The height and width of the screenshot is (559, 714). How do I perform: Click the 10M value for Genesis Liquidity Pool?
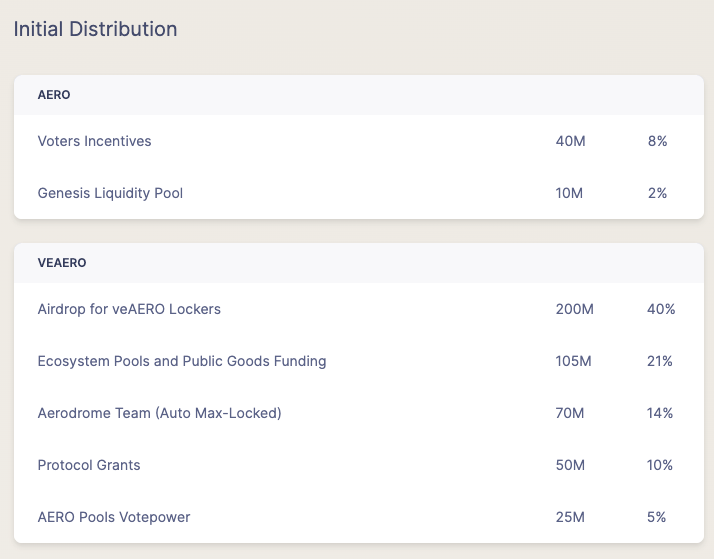click(569, 193)
